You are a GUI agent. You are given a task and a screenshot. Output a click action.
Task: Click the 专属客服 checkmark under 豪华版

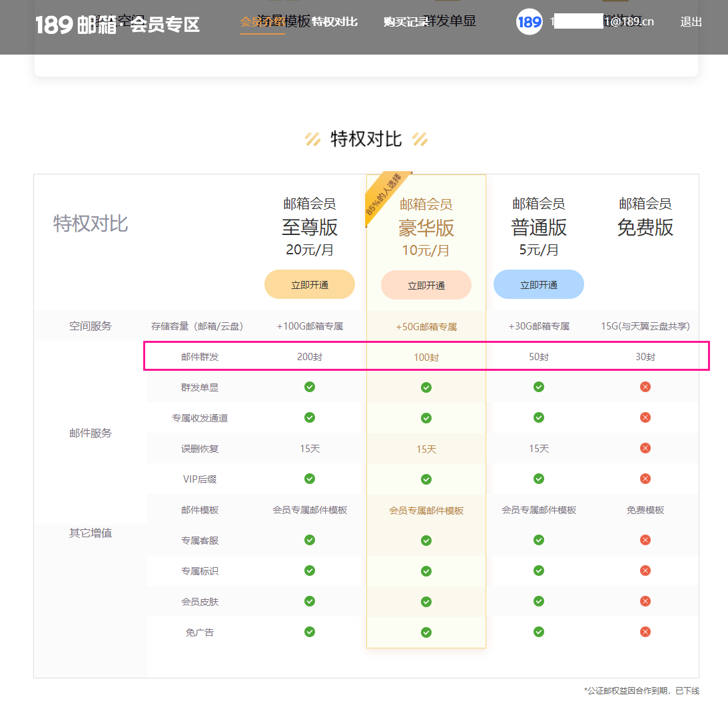[426, 541]
